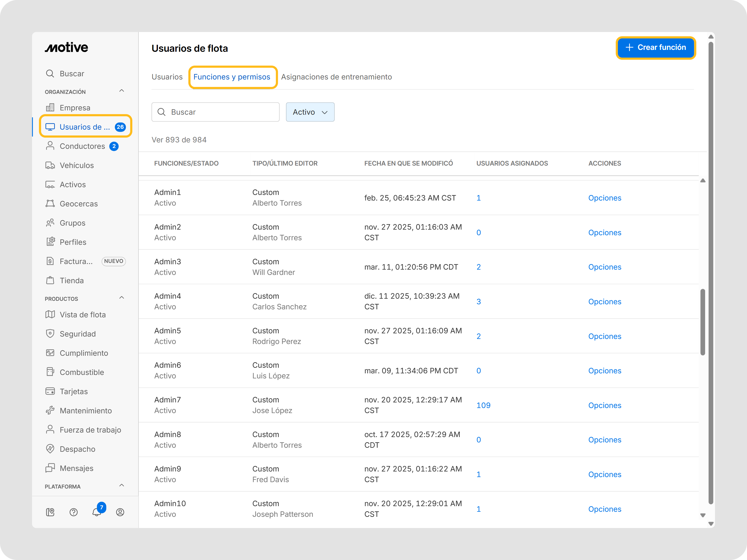Image resolution: width=747 pixels, height=560 pixels.
Task: Collapse the Productos section chevron
Action: point(122,298)
